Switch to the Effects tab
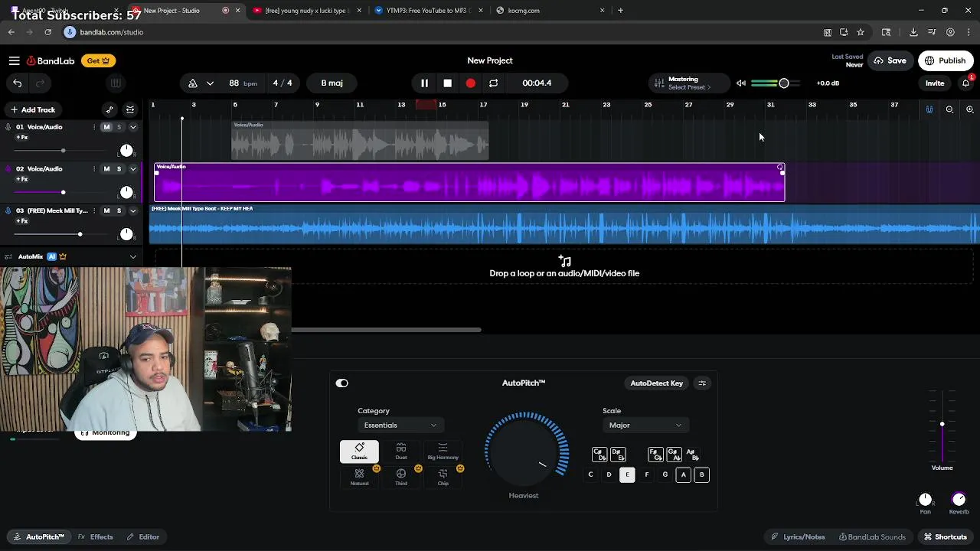 pos(96,537)
